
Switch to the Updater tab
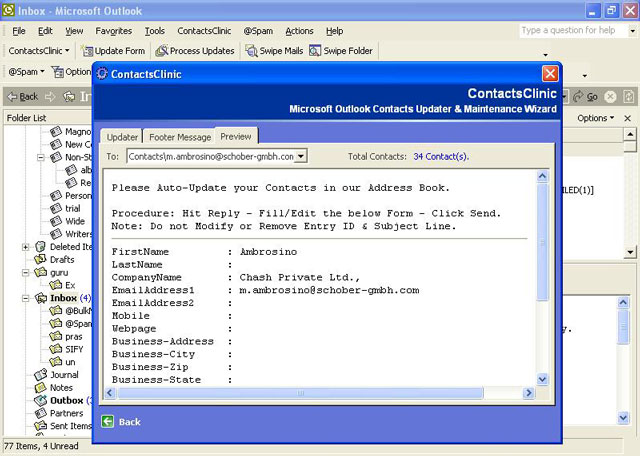(122, 137)
